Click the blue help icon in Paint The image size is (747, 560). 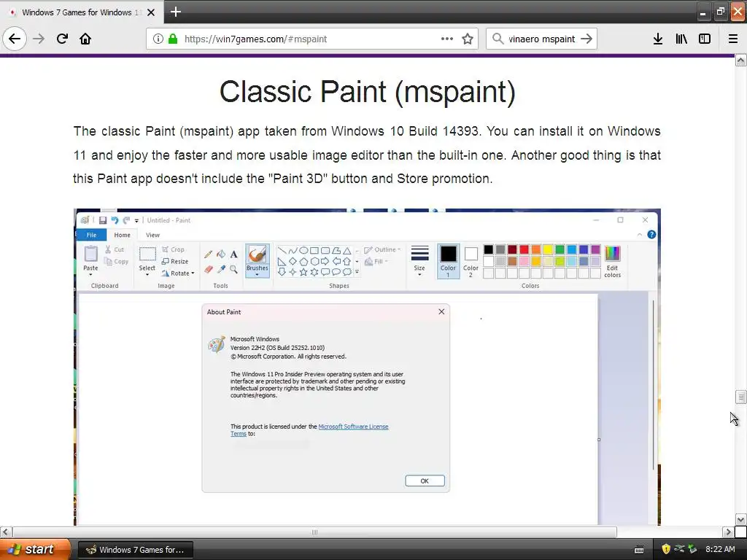point(651,234)
